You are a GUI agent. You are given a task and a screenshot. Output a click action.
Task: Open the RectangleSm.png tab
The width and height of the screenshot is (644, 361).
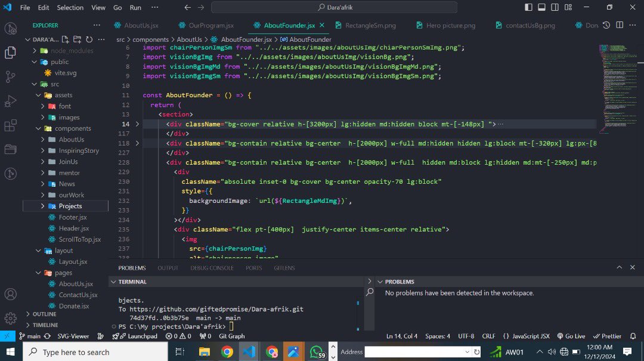(366, 25)
